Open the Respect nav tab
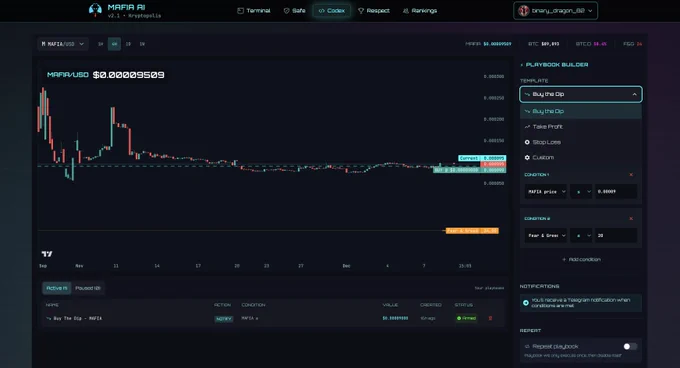 coord(374,10)
